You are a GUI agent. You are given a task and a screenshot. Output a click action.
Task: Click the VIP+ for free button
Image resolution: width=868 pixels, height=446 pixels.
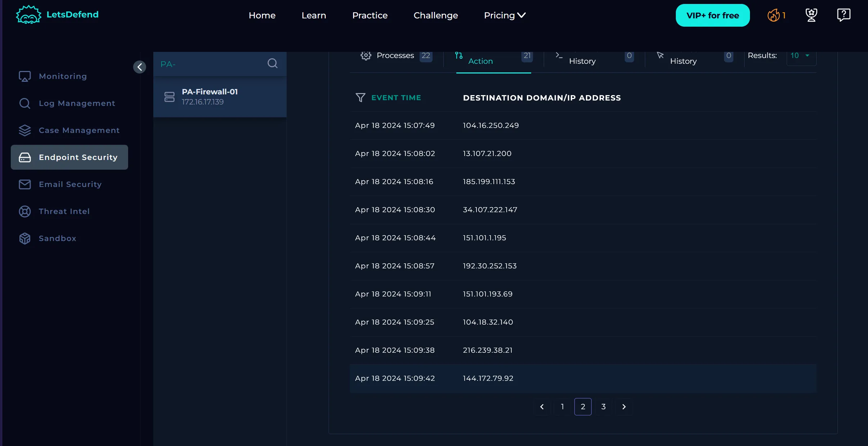click(713, 15)
